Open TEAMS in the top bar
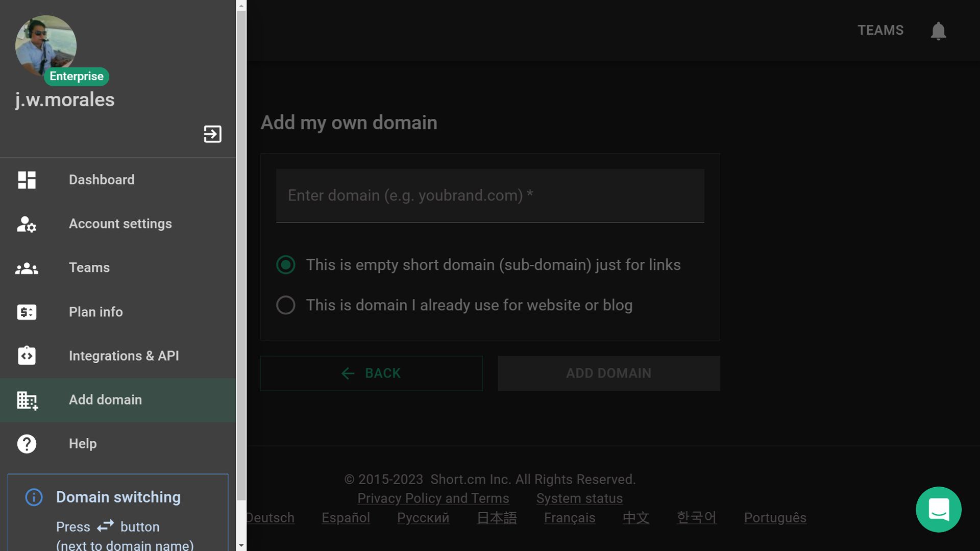The image size is (980, 551). (x=880, y=30)
